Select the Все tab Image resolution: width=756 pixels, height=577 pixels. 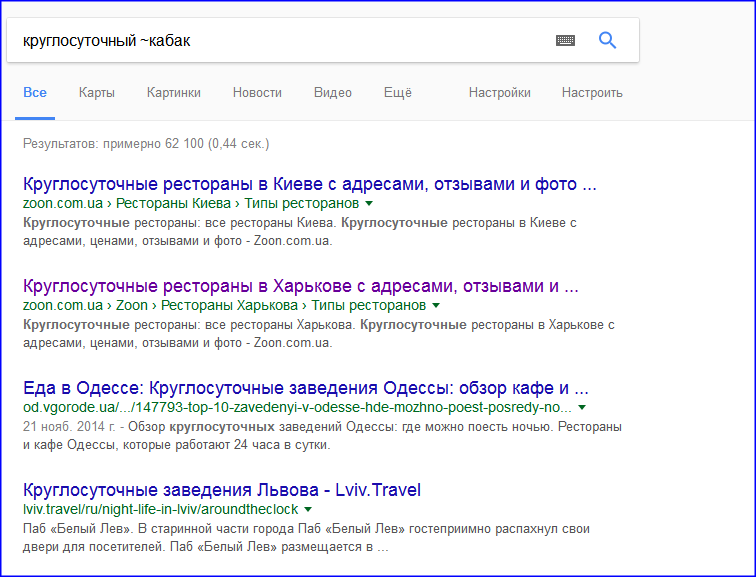pyautogui.click(x=35, y=93)
